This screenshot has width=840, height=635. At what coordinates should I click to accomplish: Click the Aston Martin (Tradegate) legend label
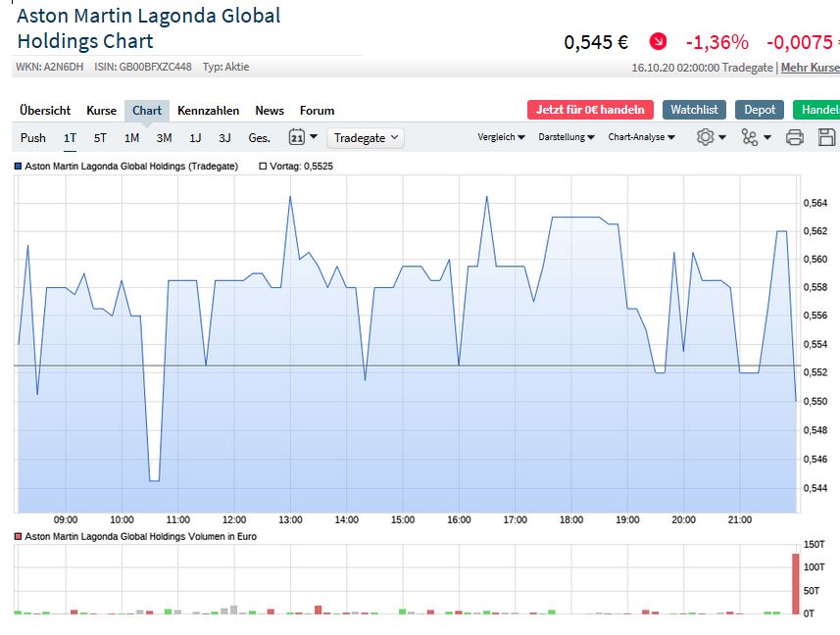point(131,166)
